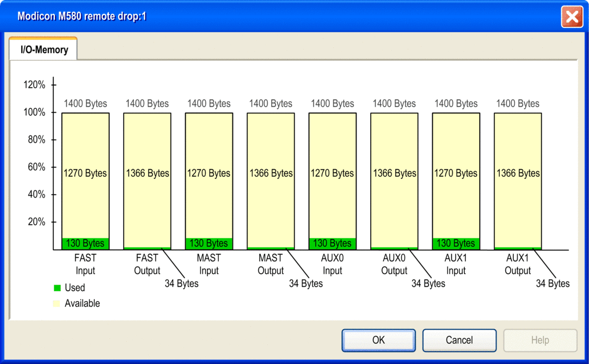Click the '34 Bytes' callout for AUX0 Output
The height and width of the screenshot is (364, 589).
tap(428, 283)
